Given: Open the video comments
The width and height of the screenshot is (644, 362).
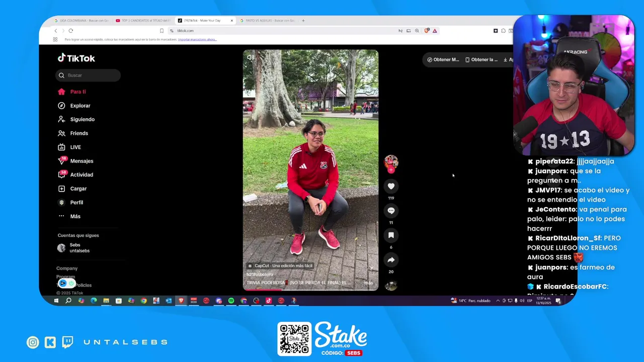Looking at the screenshot, I should tap(391, 211).
